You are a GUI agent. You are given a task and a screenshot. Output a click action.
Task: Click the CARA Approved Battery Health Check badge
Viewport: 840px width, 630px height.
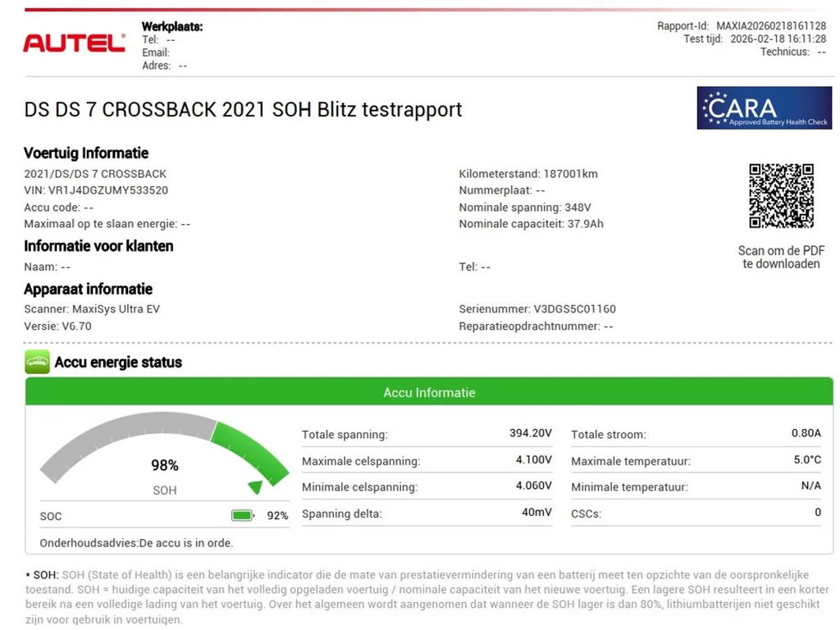pos(764,108)
